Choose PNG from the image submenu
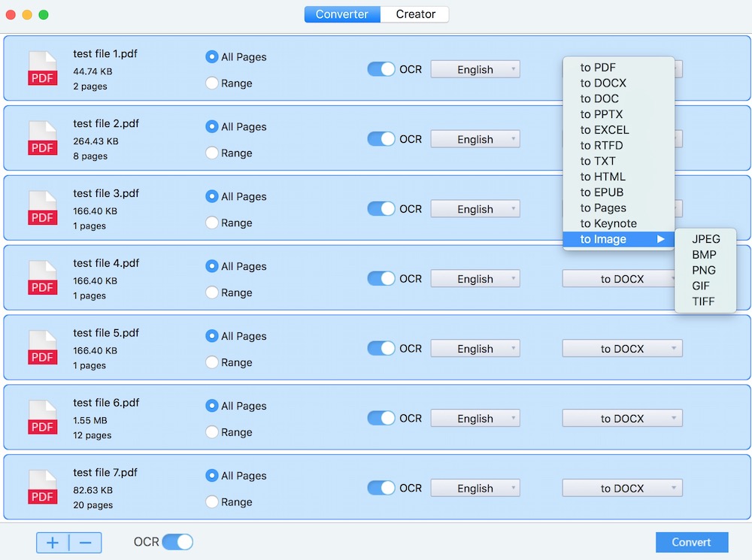The image size is (752, 560). pyautogui.click(x=704, y=271)
